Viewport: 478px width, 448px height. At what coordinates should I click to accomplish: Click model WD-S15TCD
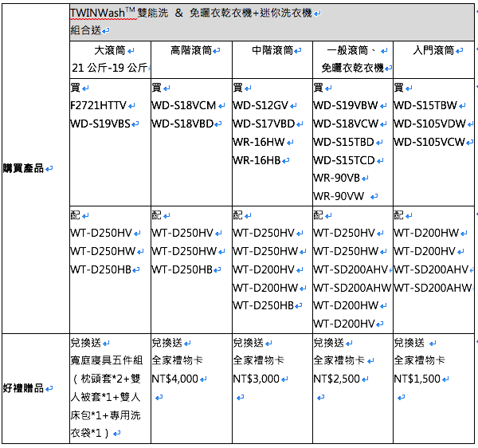coord(344,160)
